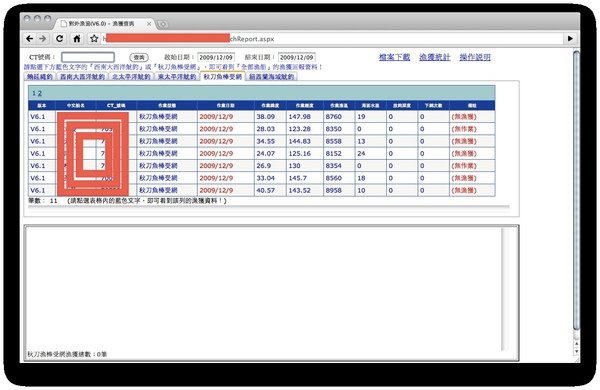Switch to the 西南大西洋魷釣 tab

point(82,77)
